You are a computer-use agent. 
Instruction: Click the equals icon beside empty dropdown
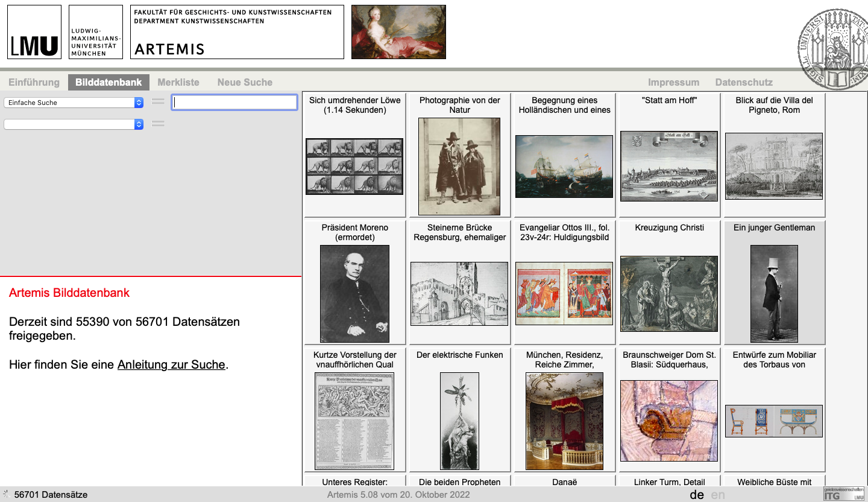(158, 123)
